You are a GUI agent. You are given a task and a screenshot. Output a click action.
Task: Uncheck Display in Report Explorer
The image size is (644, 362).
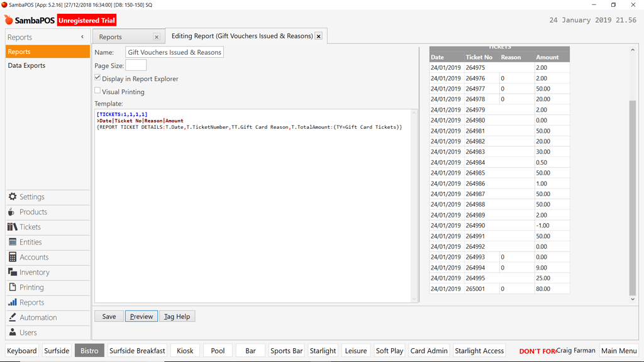coord(97,78)
